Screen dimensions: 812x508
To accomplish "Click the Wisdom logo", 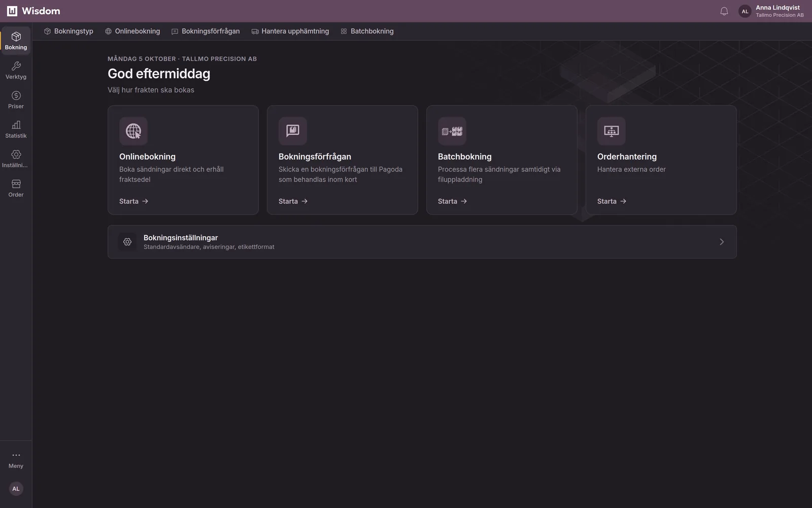I will point(33,11).
